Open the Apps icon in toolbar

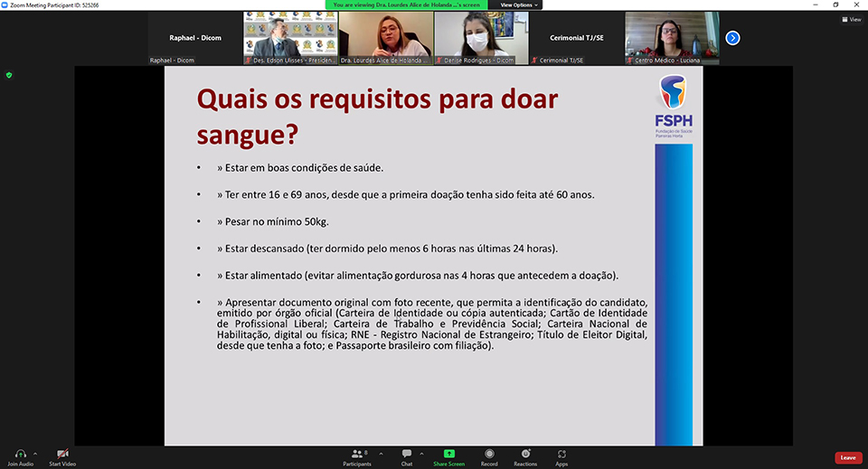(x=561, y=454)
